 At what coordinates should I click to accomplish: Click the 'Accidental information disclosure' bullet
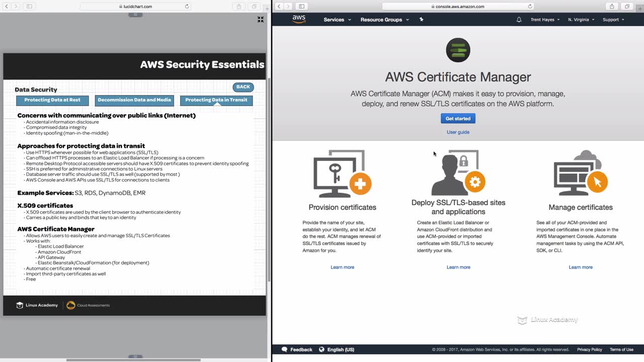[62, 122]
